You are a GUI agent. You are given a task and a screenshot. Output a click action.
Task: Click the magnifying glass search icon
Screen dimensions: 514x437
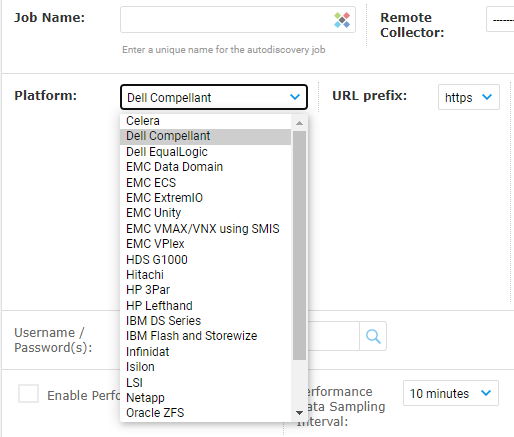tap(373, 336)
